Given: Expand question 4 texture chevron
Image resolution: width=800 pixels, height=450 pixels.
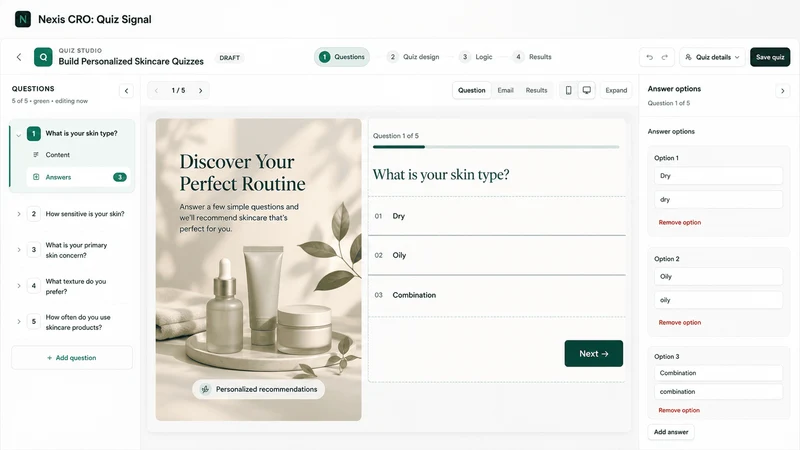Looking at the screenshot, I should (18, 286).
